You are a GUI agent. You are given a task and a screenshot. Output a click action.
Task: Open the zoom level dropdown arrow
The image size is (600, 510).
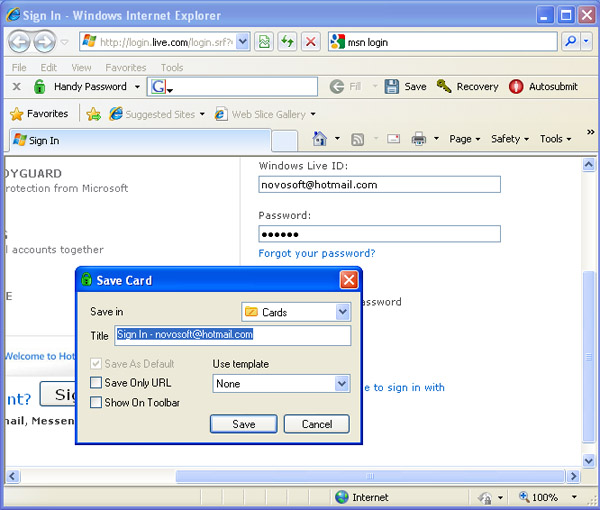(x=574, y=497)
